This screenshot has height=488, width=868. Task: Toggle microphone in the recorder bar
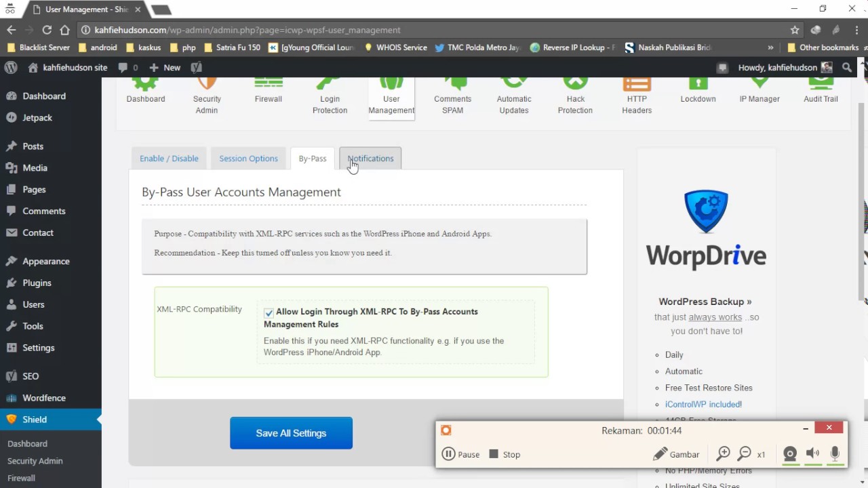835,454
